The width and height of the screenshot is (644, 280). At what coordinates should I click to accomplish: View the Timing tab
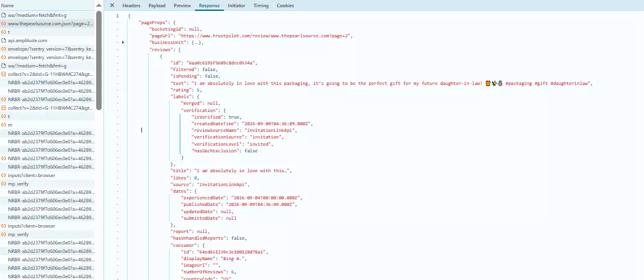tap(261, 6)
